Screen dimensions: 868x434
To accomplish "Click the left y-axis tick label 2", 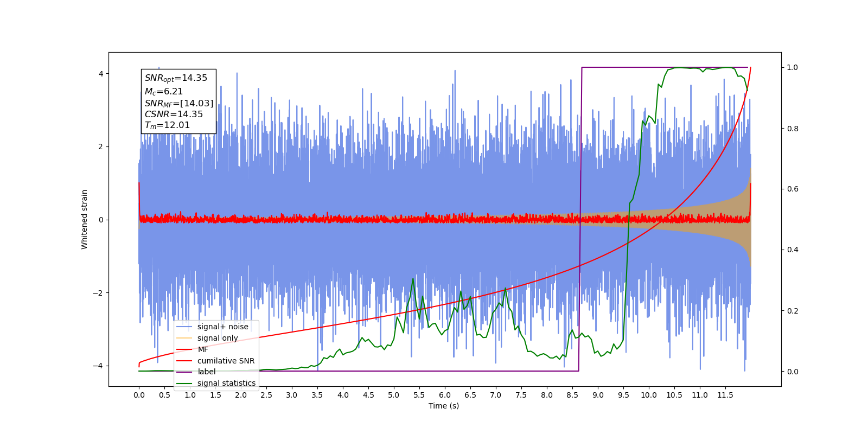I will (x=100, y=146).
